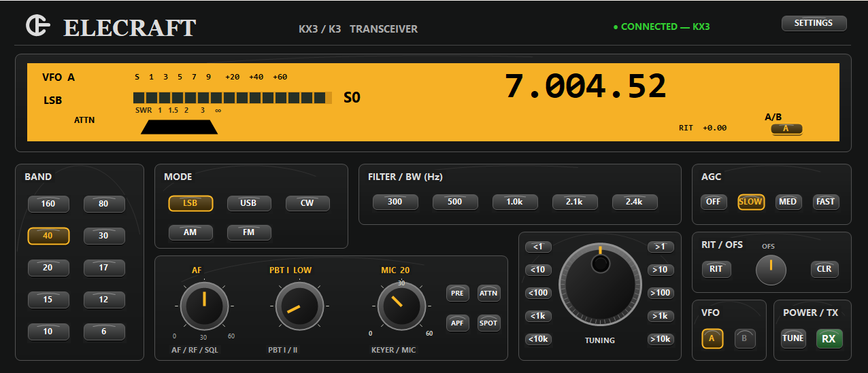Click the 7.004.52 frequency readout
Image resolution: width=868 pixels, height=373 pixels.
[x=585, y=87]
